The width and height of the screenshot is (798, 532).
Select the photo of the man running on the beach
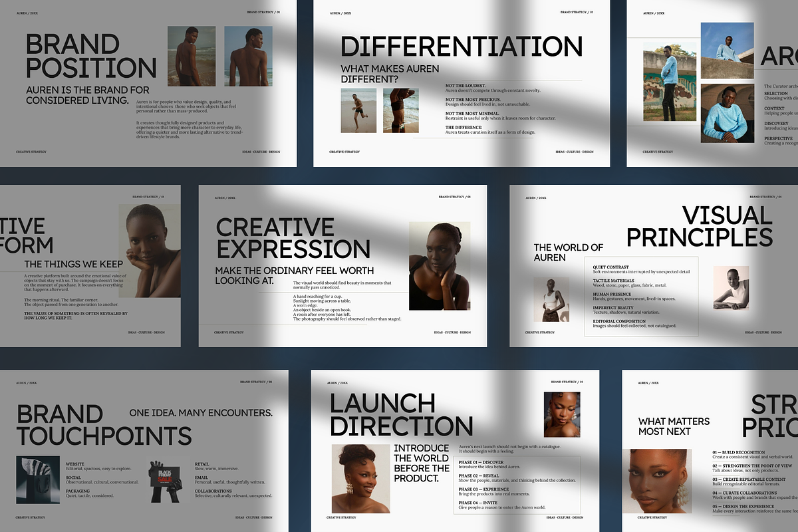(358, 110)
